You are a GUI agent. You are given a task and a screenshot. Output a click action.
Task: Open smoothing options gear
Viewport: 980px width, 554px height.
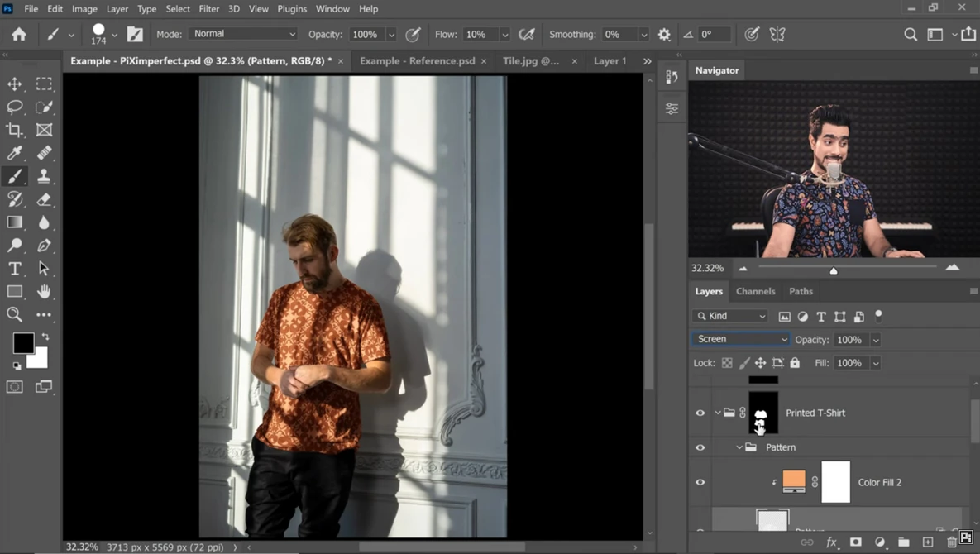click(664, 35)
